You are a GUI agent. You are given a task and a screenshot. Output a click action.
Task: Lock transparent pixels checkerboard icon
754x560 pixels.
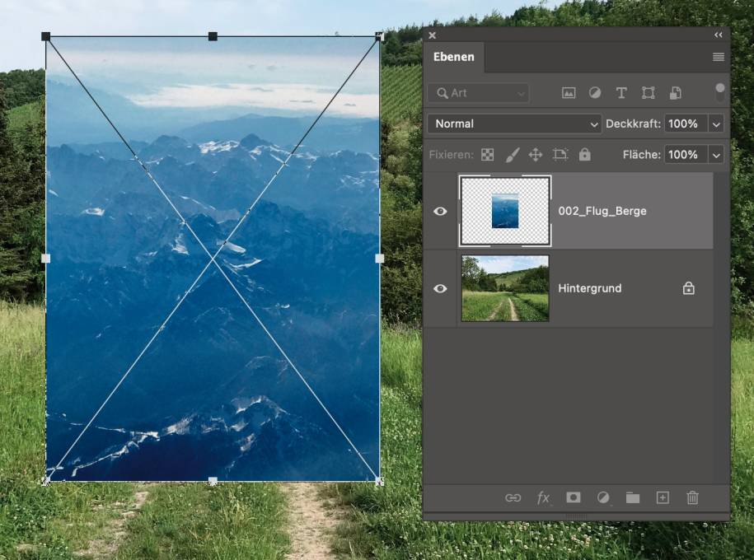click(487, 154)
